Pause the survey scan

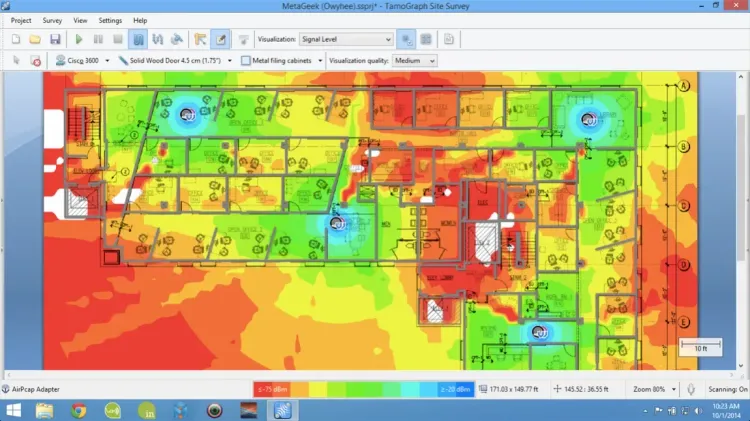pyautogui.click(x=98, y=39)
